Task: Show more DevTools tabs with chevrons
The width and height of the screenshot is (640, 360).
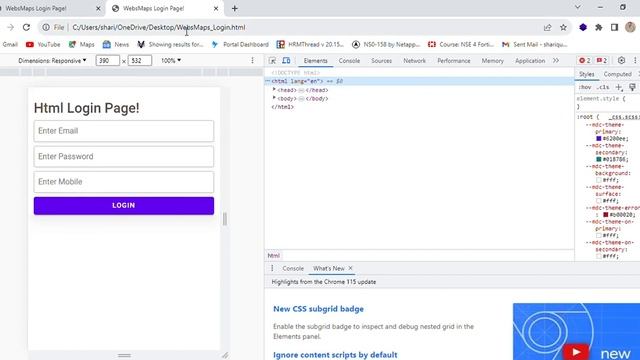Action: [556, 60]
